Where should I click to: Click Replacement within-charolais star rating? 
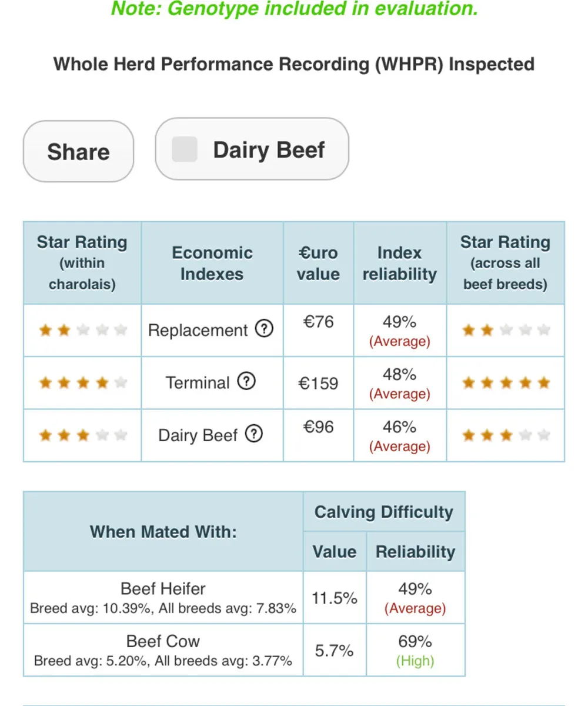[x=83, y=330]
